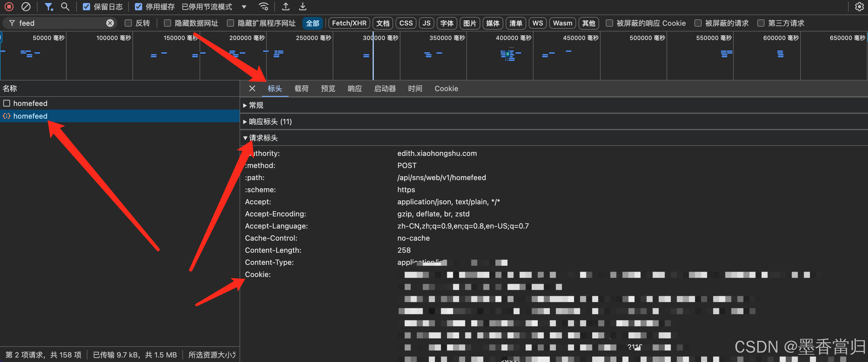Toggle the filter funnel icon
This screenshot has height=362, width=868.
tap(48, 6)
